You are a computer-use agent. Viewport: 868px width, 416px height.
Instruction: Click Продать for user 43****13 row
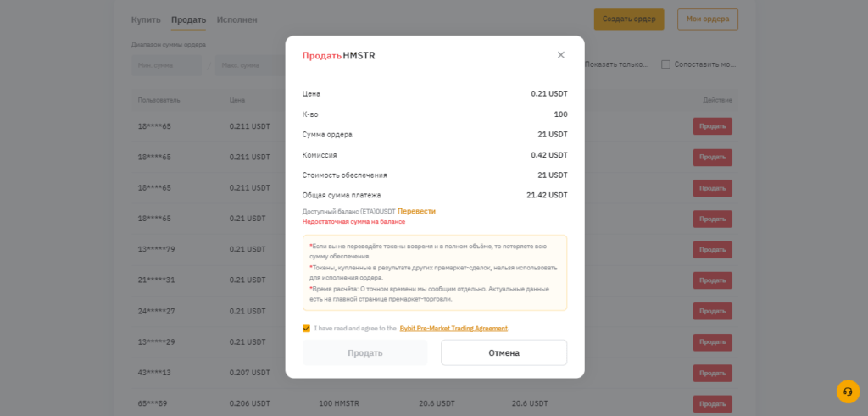[x=712, y=373]
